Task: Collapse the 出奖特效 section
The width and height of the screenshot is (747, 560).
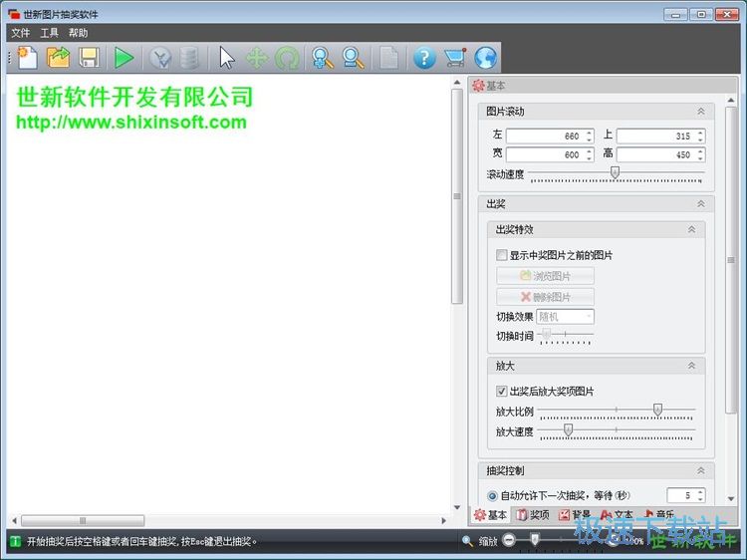Action: (x=691, y=229)
